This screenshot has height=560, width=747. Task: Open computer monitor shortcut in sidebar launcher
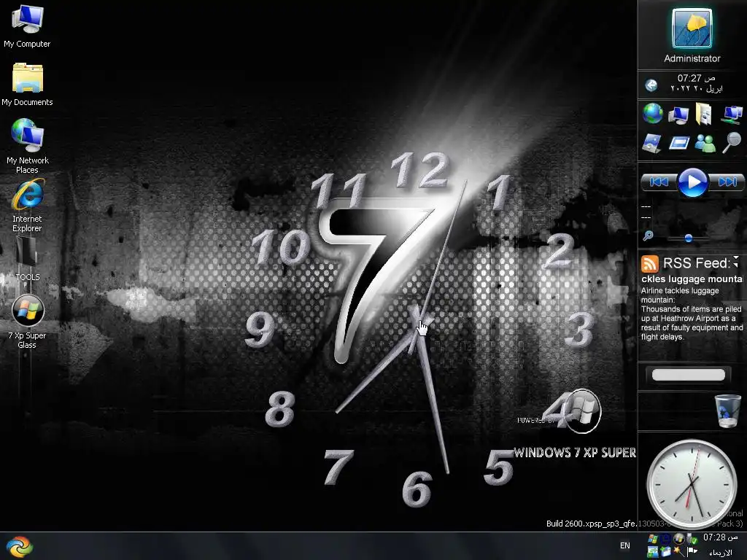tap(678, 114)
